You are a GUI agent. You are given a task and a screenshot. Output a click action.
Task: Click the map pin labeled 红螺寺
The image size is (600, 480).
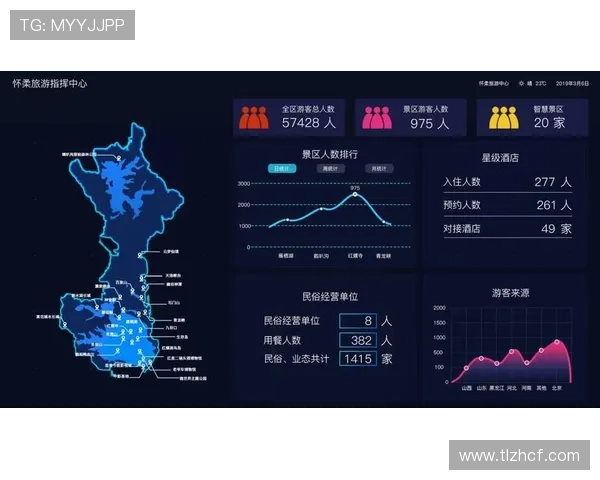[131, 331]
